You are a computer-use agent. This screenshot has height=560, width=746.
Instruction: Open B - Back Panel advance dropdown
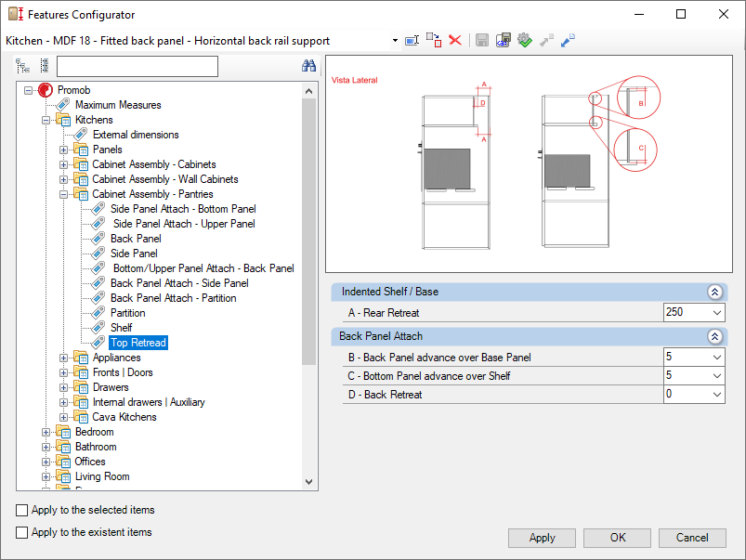[717, 357]
